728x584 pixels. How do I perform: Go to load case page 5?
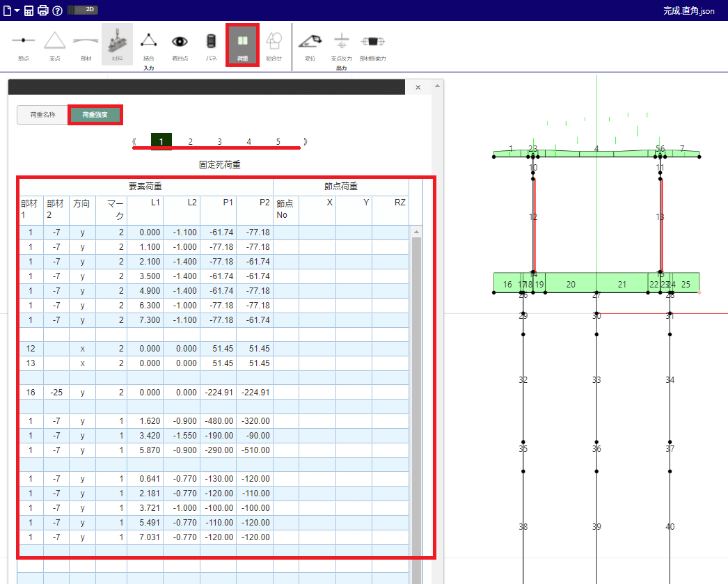[278, 141]
